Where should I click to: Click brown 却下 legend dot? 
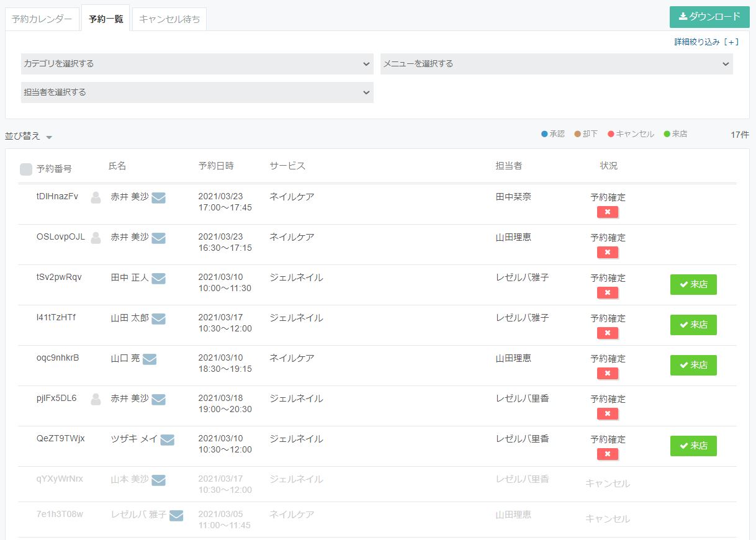point(577,134)
